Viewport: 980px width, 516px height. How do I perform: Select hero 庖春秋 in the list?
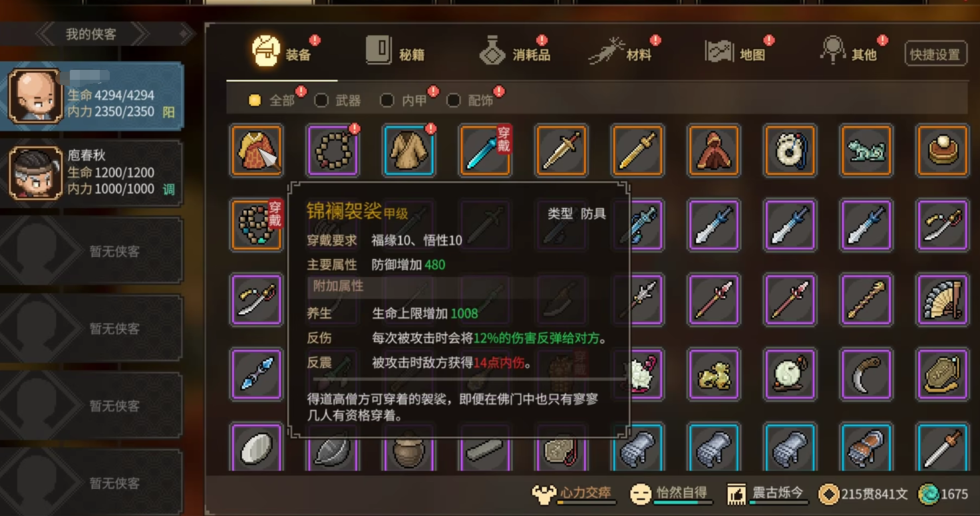(92, 173)
